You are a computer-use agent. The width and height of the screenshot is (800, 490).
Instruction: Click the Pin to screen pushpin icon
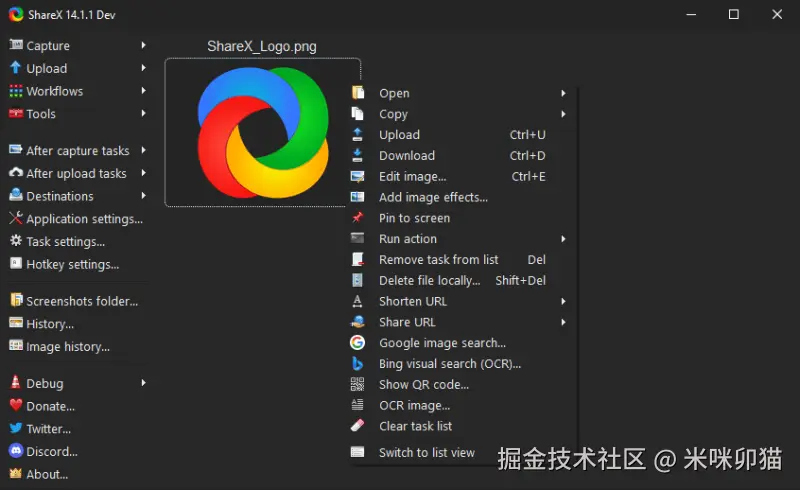pyautogui.click(x=358, y=217)
